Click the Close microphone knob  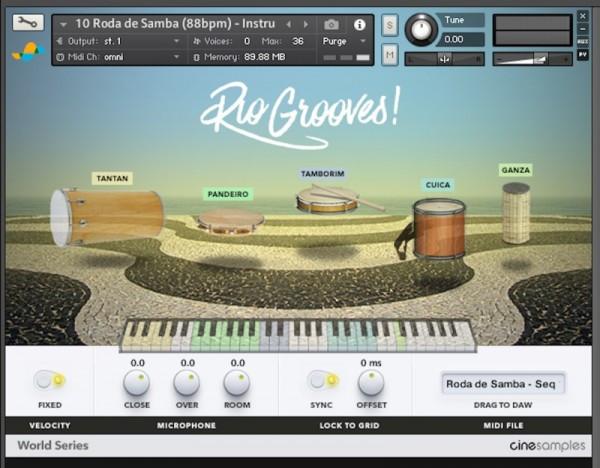pos(137,382)
